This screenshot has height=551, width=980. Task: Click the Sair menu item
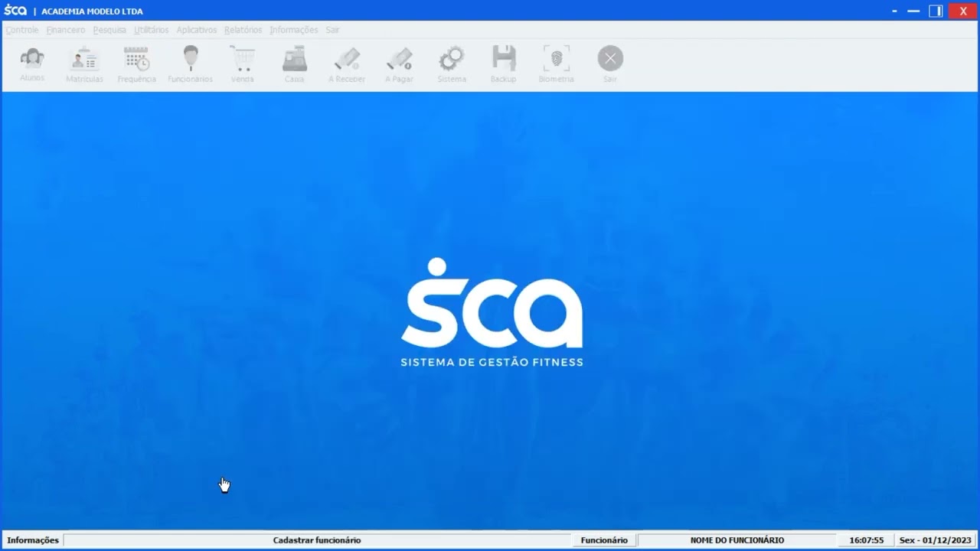click(x=332, y=30)
